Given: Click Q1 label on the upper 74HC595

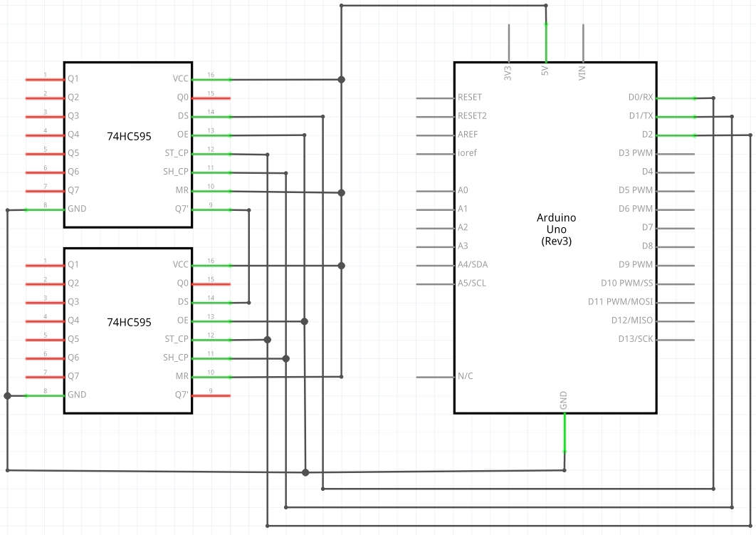Looking at the screenshot, I should coord(73,78).
